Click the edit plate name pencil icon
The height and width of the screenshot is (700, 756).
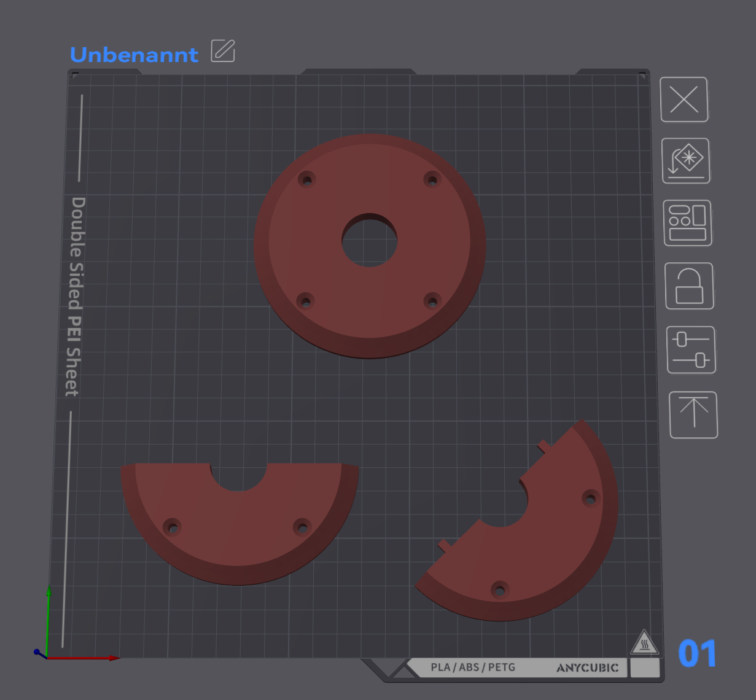pyautogui.click(x=223, y=50)
